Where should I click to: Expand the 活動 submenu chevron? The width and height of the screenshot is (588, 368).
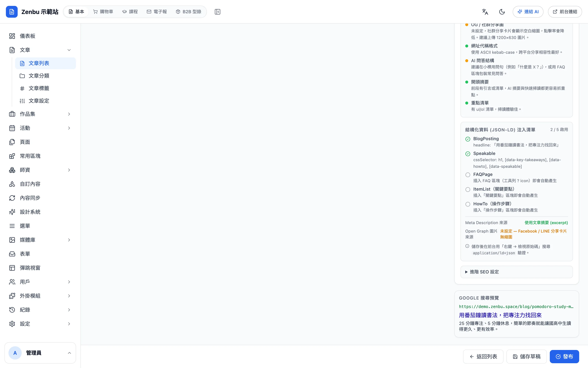[69, 128]
